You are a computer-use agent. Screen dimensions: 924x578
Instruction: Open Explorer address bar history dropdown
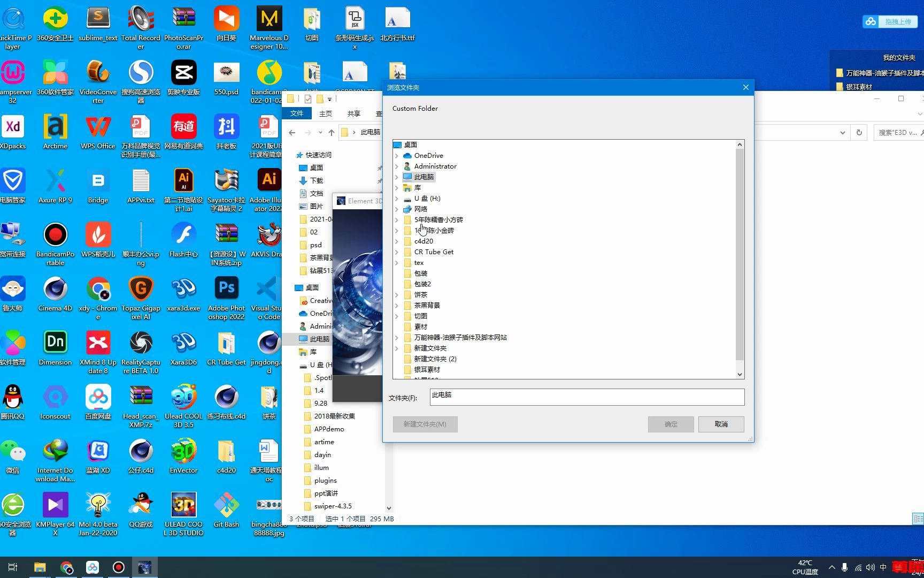(x=843, y=133)
